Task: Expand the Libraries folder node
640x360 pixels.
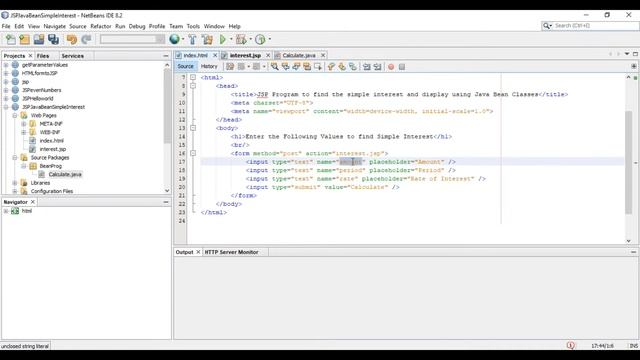Action: [15, 183]
